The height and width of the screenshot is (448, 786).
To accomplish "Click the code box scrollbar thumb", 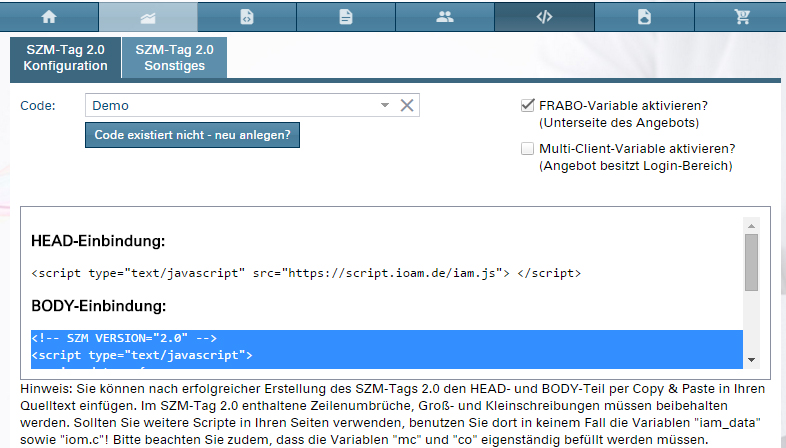I will click(x=751, y=262).
